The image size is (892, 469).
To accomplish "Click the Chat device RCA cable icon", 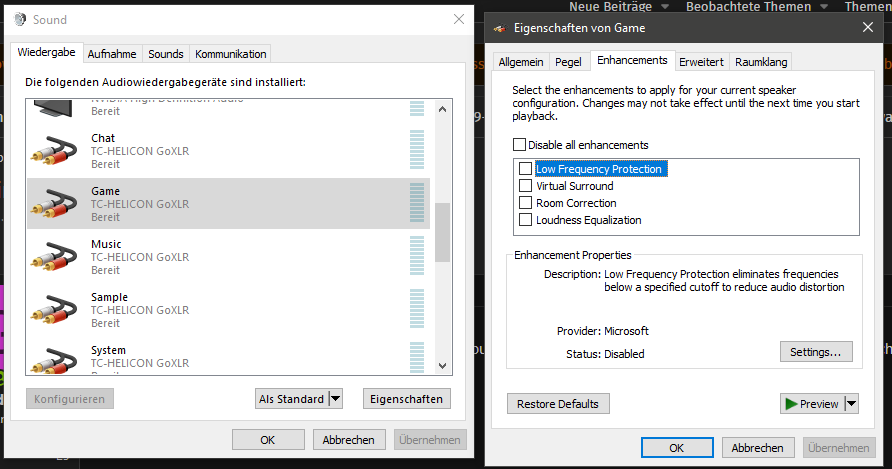I will [x=54, y=150].
